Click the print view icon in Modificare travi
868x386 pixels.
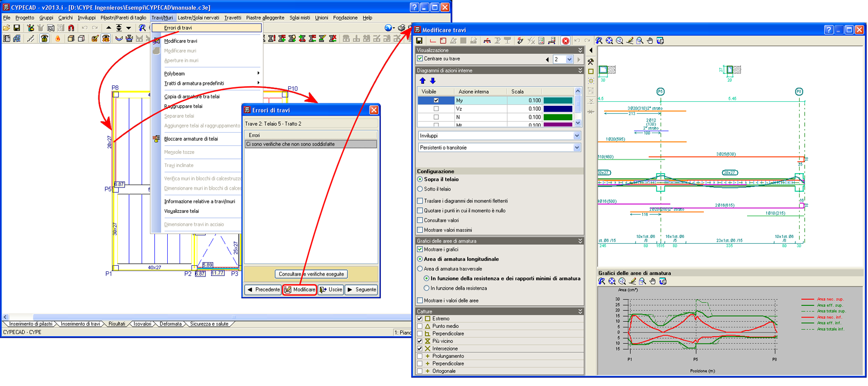pos(660,41)
